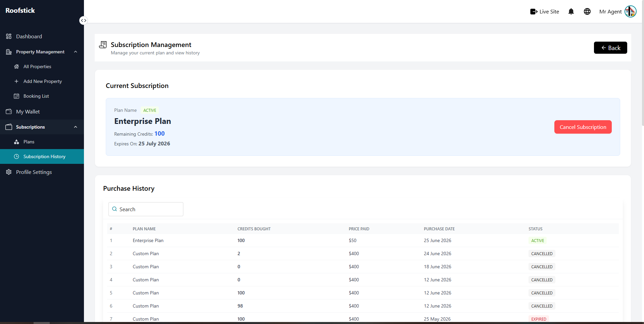644x324 pixels.
Task: Open the language globe icon
Action: tap(587, 11)
